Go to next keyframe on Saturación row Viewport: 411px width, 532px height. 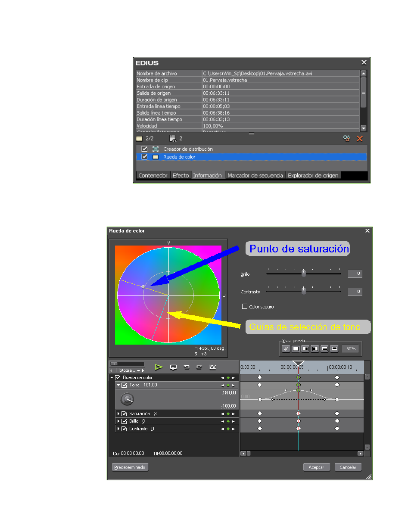click(234, 414)
